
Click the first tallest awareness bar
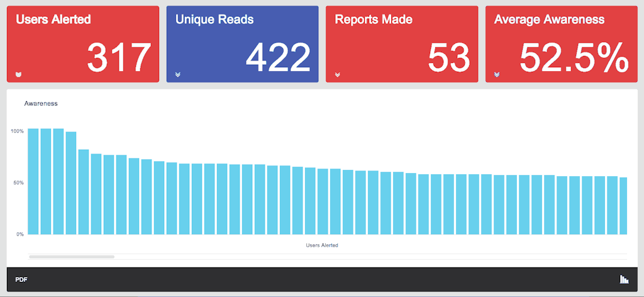33,182
